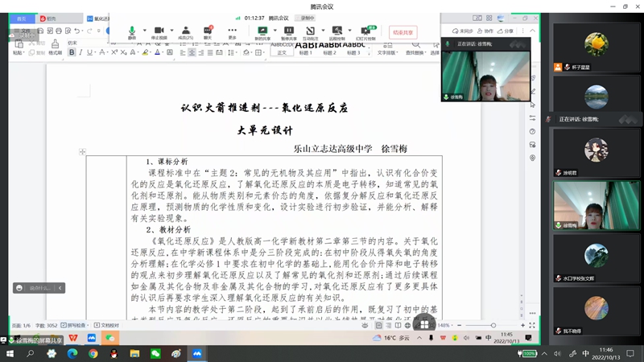Viewport: 644px width, 362px height.
Task: Click the More (更多) three-dots icon
Action: tap(232, 31)
